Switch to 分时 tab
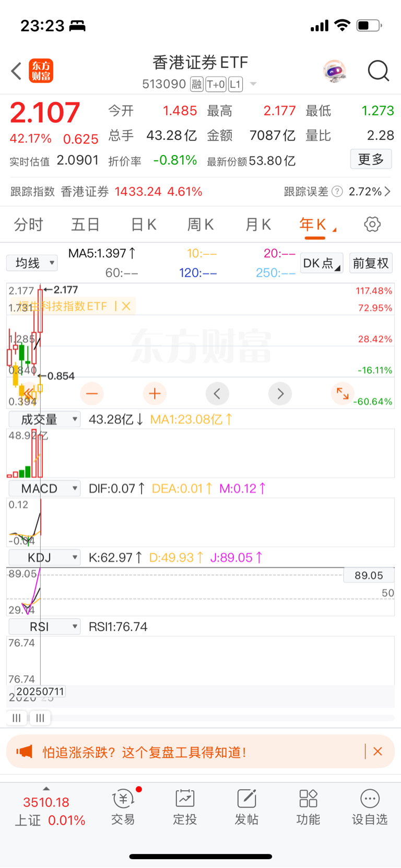401x868 pixels. (x=28, y=224)
